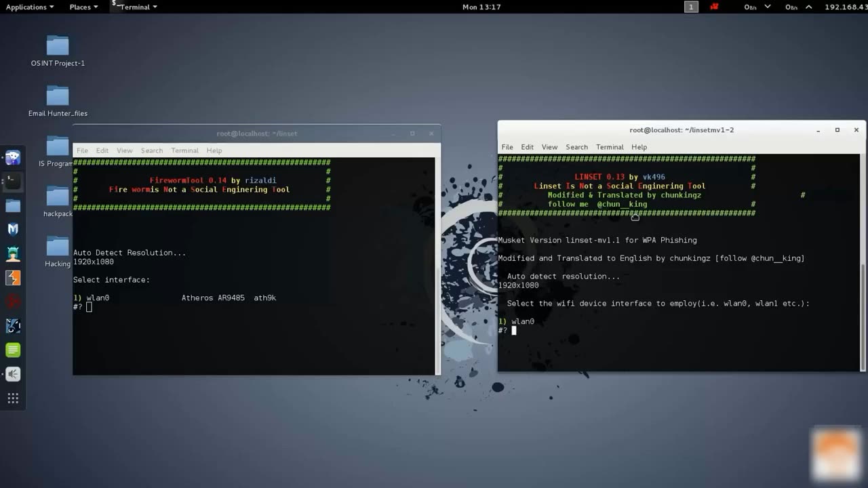Maximize the ~/linset terminal window
This screenshot has height=488, width=868.
click(412, 134)
